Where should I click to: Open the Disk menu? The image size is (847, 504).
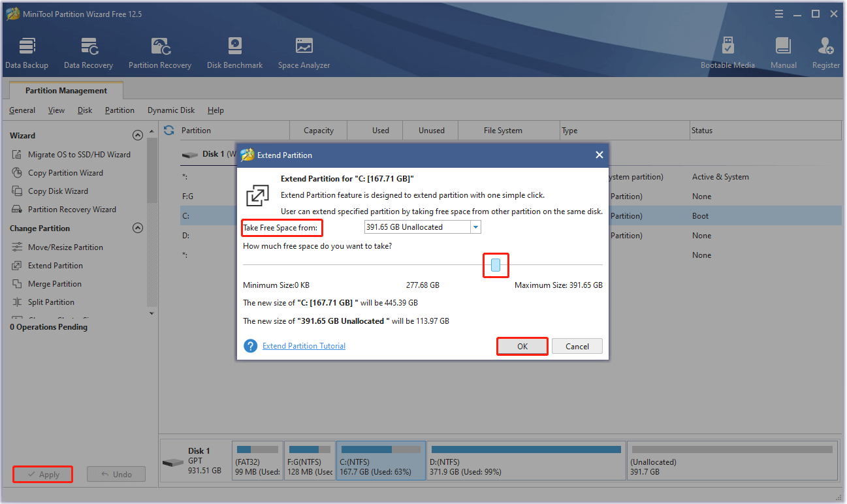click(x=85, y=110)
